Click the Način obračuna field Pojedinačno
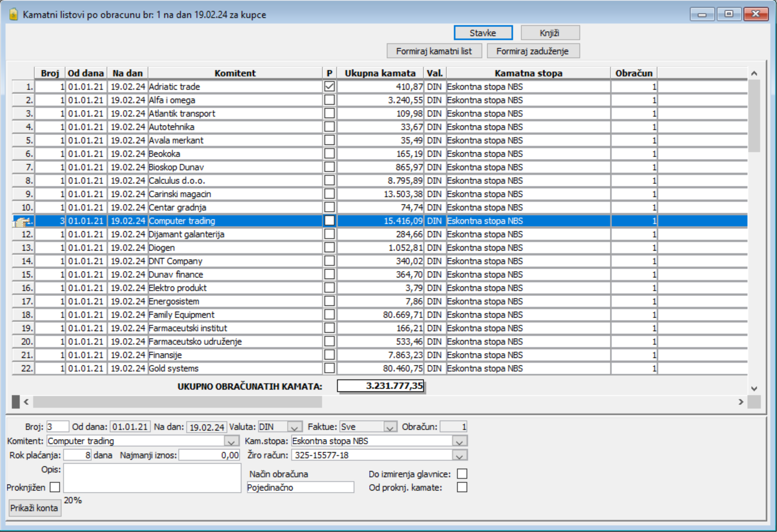Viewport: 777px width, 532px height. point(300,487)
